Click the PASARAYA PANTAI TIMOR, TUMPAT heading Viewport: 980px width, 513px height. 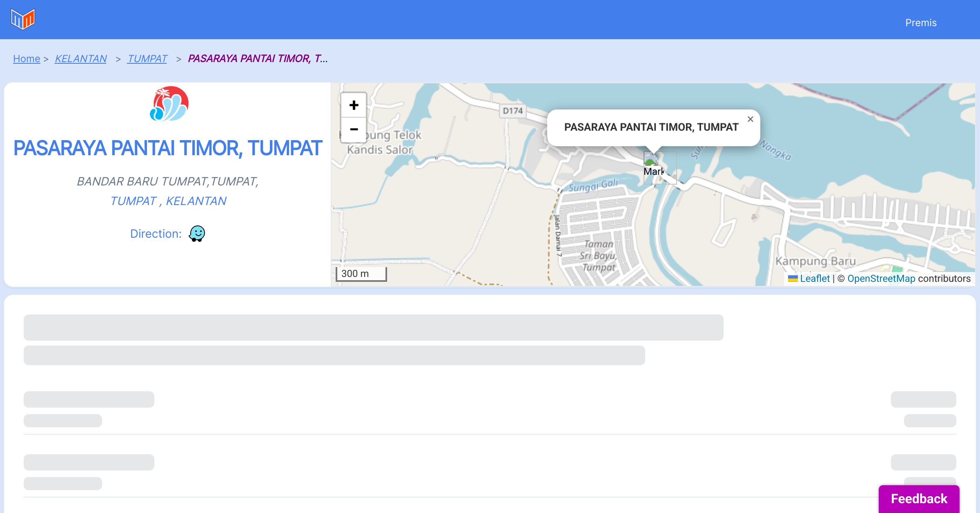[167, 148]
